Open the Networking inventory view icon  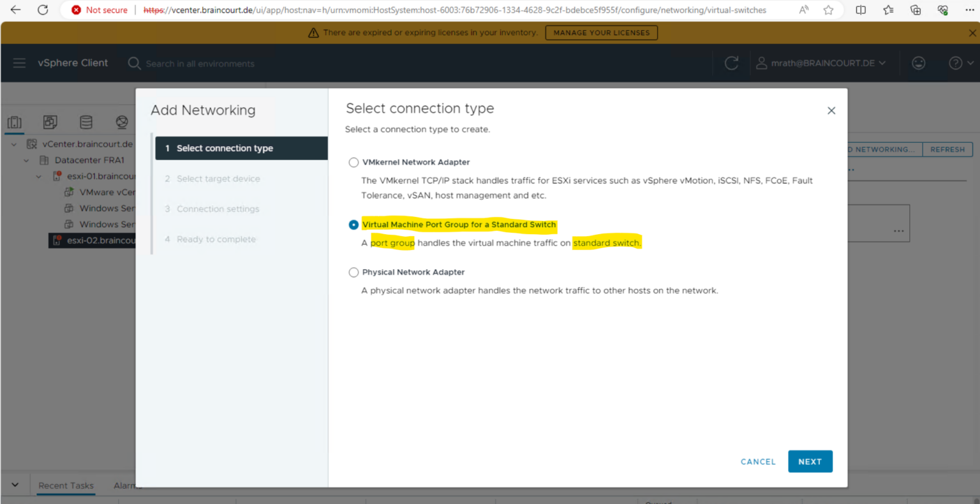[x=122, y=122]
